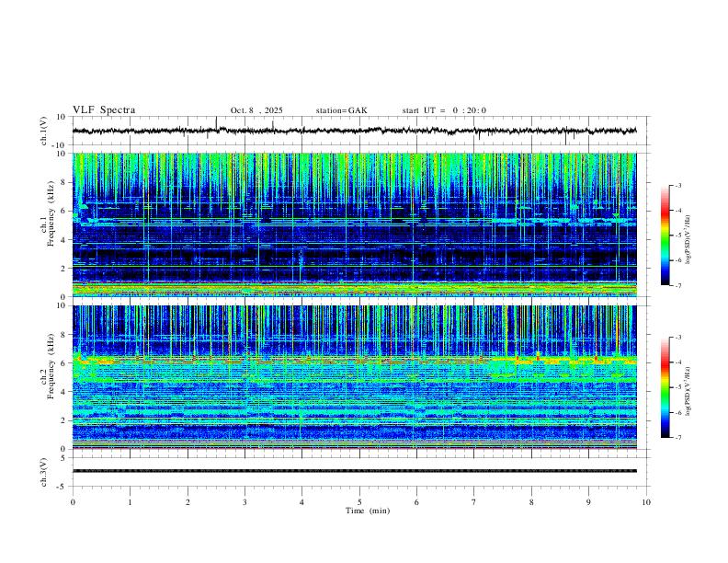The width and height of the screenshot is (728, 563).
Task: Click lower colorbar label 'log(PSD)(V²/Hz)'
Action: coord(688,392)
